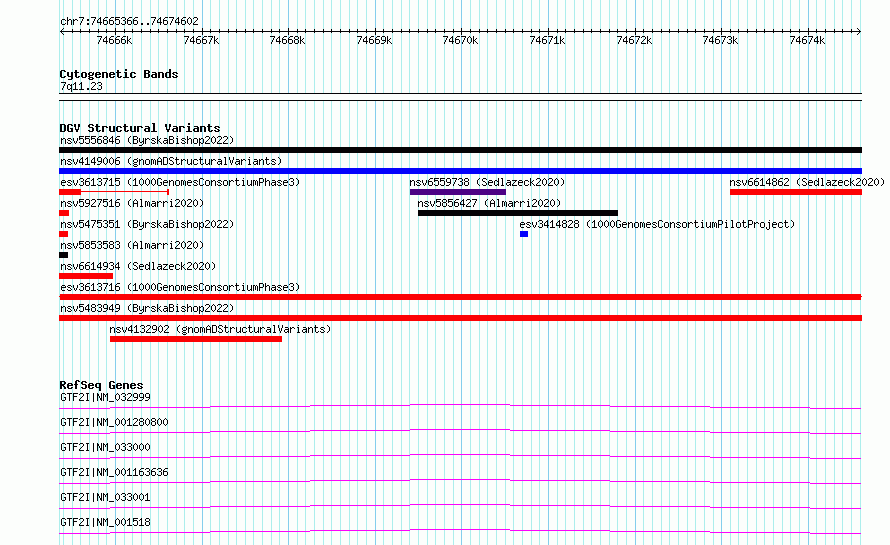Click nsv6614934 (Sedlazeck2020) label
890x545 pixels.
[138, 266]
